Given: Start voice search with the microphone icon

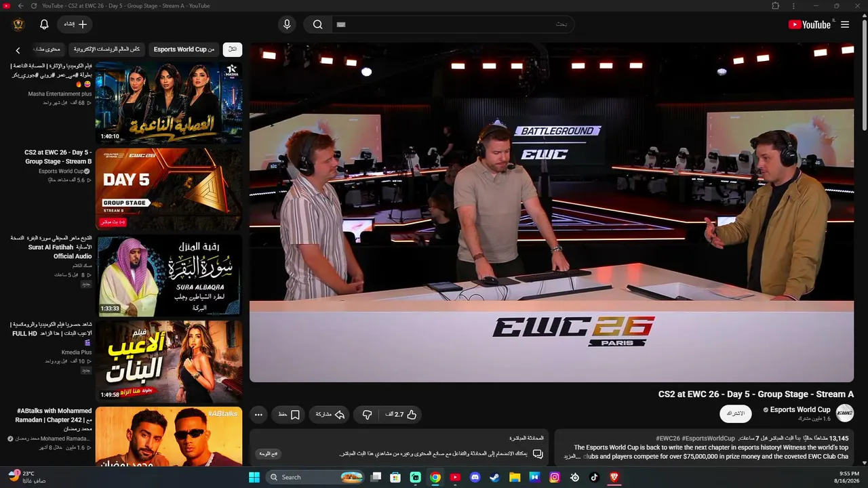Looking at the screenshot, I should pos(287,24).
